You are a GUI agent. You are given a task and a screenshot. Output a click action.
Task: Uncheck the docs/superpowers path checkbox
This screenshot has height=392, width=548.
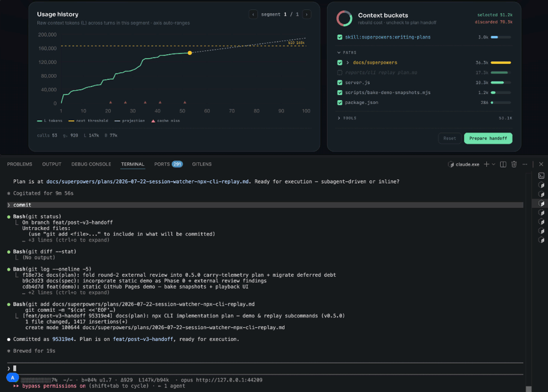tap(340, 62)
